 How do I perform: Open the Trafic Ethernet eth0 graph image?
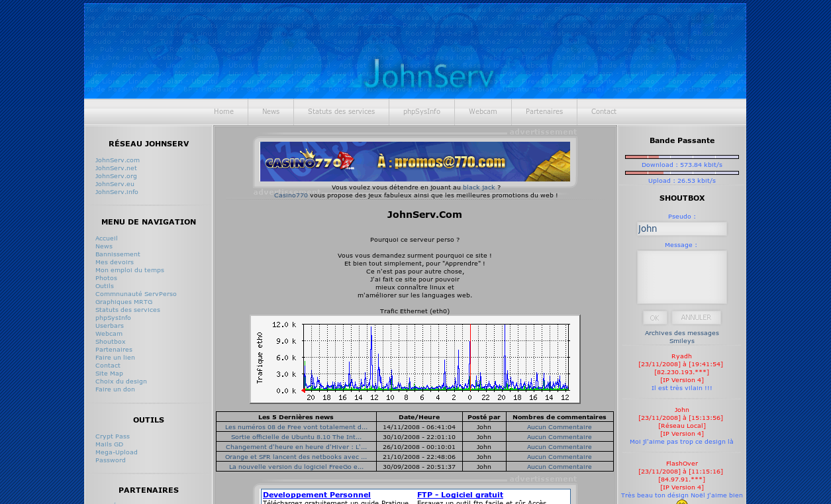click(x=415, y=359)
